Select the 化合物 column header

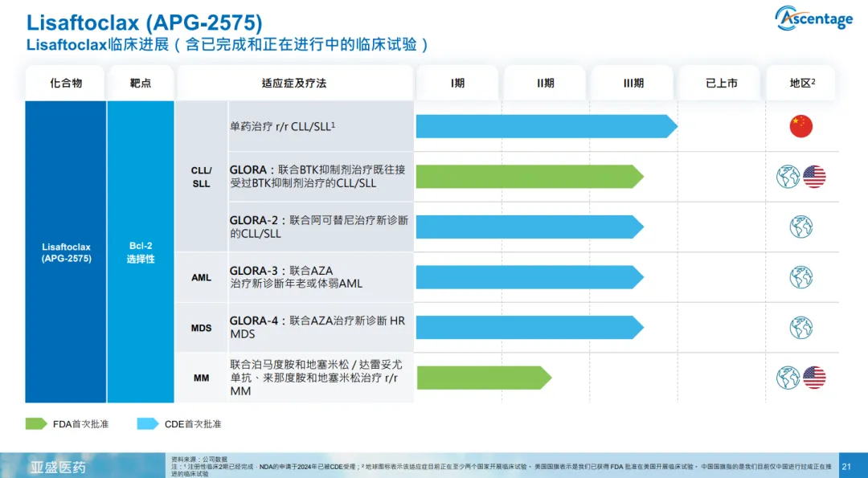66,83
